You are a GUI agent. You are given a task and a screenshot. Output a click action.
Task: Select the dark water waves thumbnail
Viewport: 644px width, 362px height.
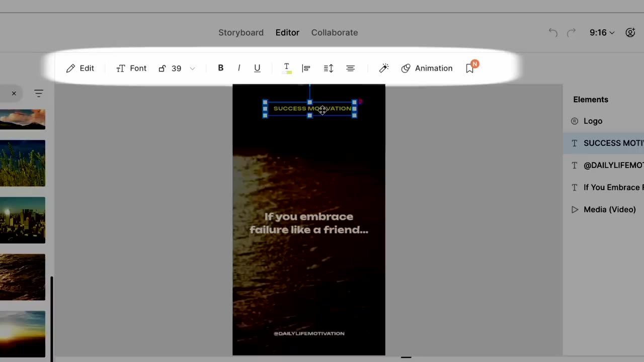coord(23,277)
